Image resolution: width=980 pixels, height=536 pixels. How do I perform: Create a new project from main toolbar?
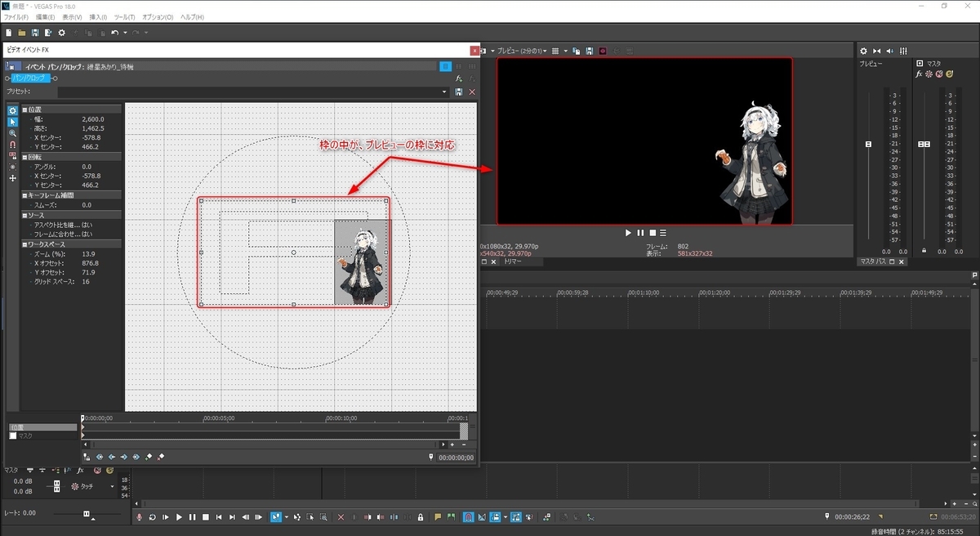coord(8,33)
